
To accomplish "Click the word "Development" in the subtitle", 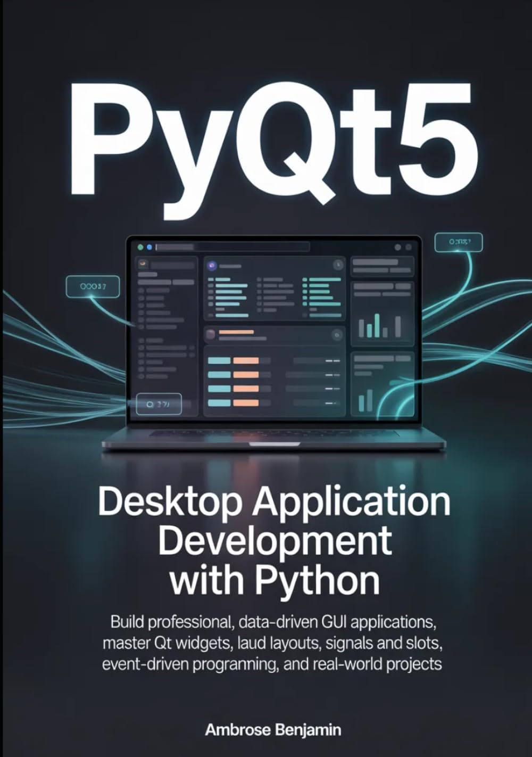I will (275, 540).
